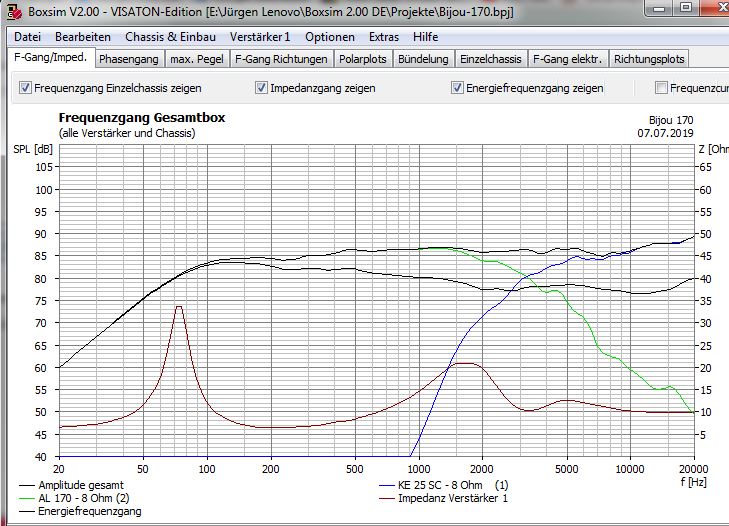Click the Frequenzgang Gesamtbox chart title
This screenshot has height=526, width=729.
142,118
